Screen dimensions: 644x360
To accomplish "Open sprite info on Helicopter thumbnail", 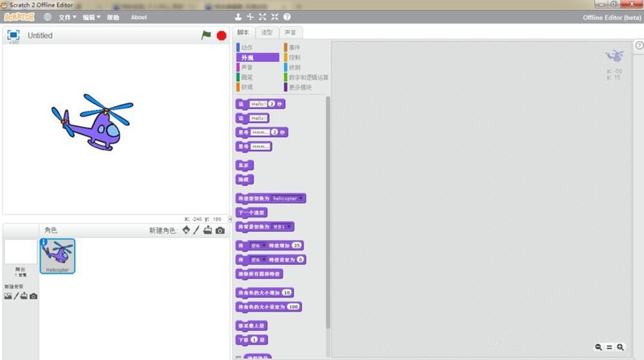I will [44, 242].
